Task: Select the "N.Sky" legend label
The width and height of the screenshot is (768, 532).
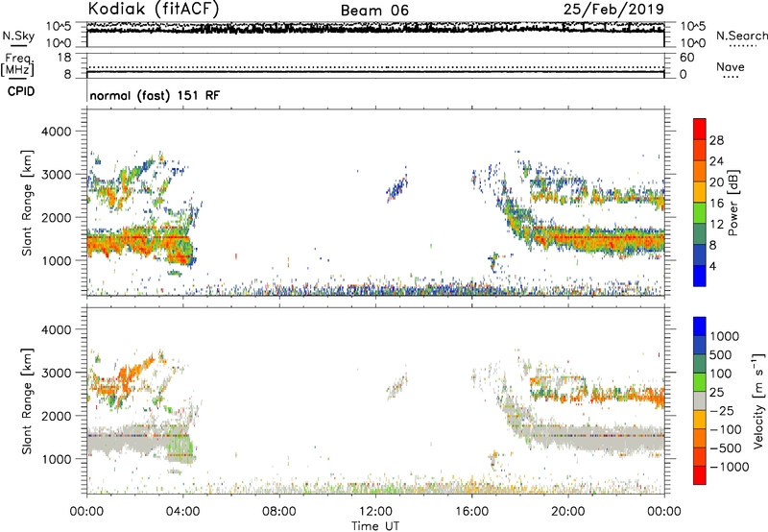Action: point(18,36)
